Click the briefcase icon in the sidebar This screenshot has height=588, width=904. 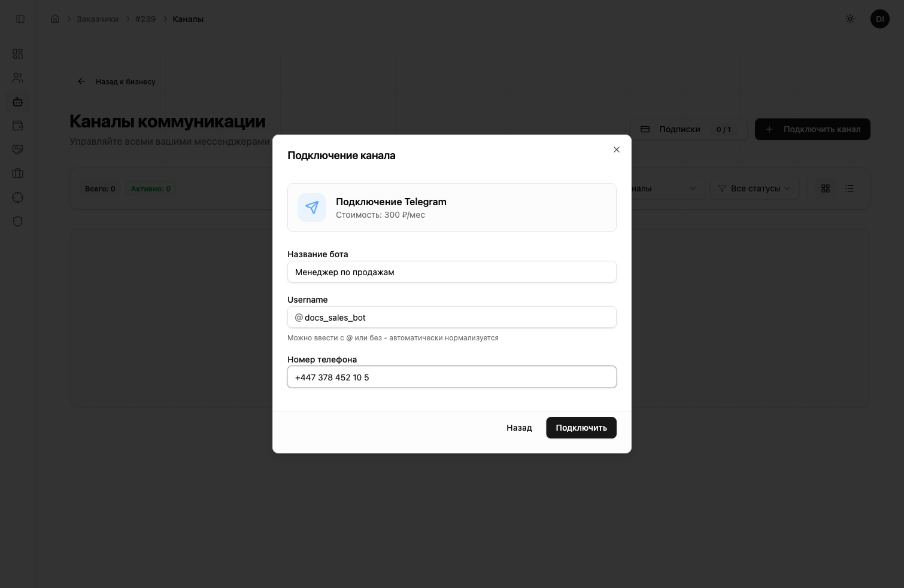18,173
